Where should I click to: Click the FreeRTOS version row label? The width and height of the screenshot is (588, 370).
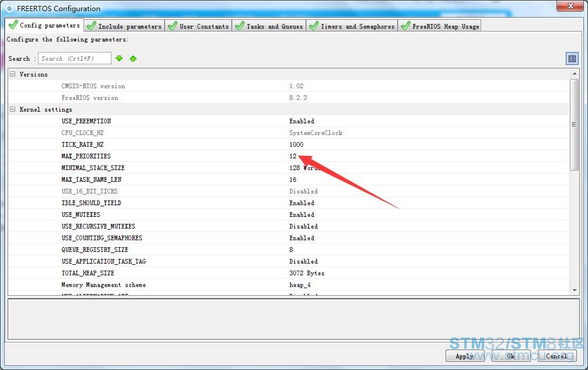pyautogui.click(x=89, y=98)
